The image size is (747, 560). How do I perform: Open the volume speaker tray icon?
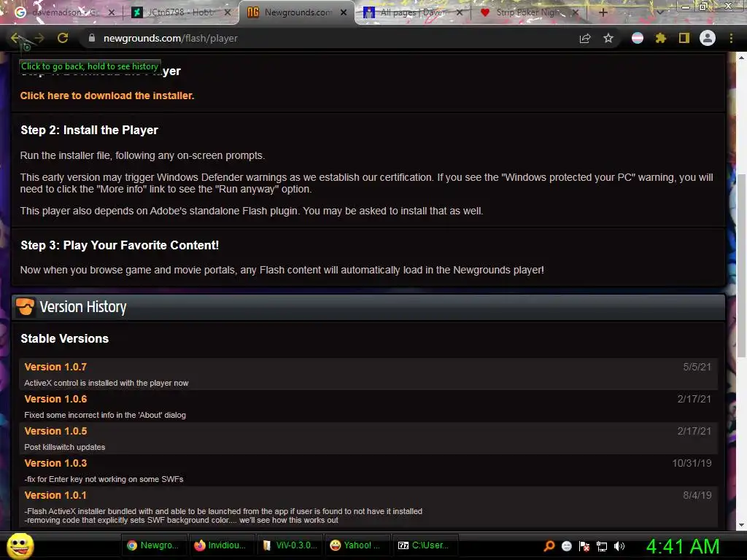pyautogui.click(x=619, y=546)
